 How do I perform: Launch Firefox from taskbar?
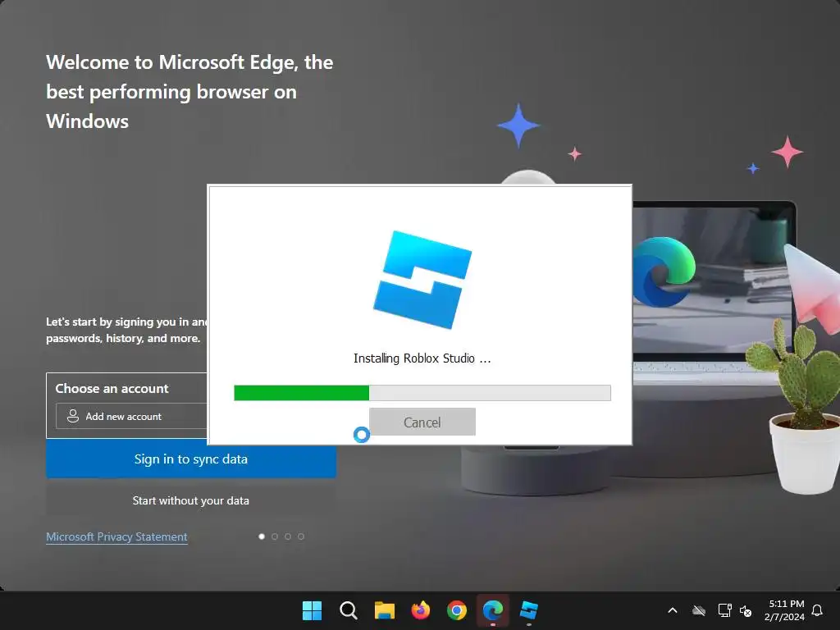coord(421,610)
